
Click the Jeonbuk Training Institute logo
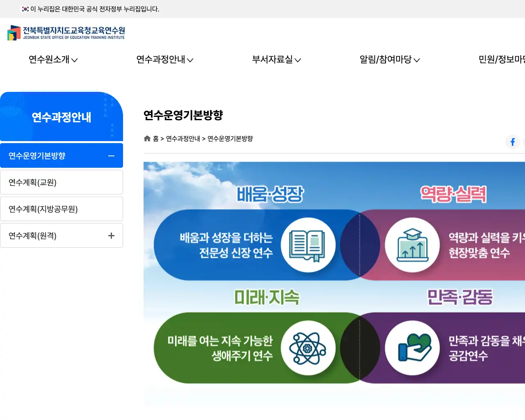pos(66,33)
